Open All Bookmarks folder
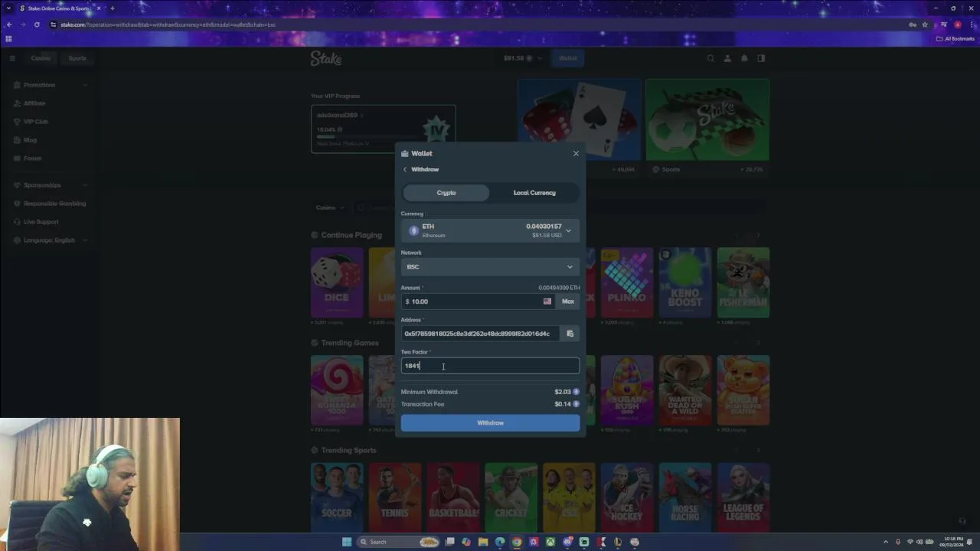This screenshot has height=551, width=980. 955,38
